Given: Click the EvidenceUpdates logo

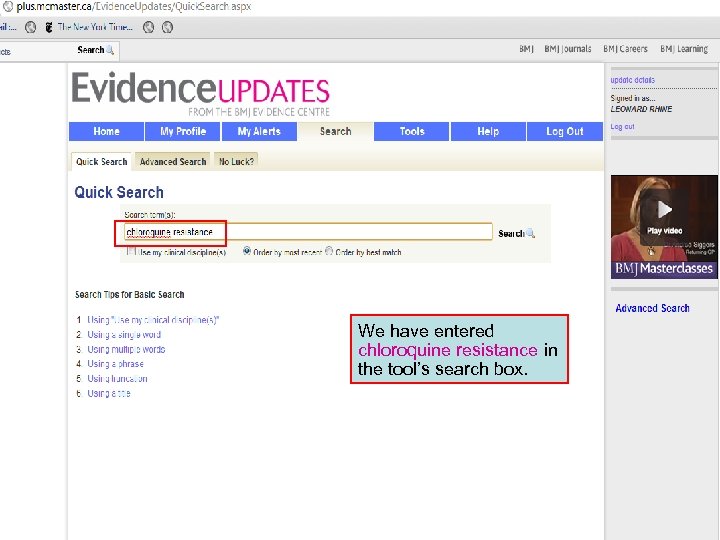Looking at the screenshot, I should [x=201, y=94].
